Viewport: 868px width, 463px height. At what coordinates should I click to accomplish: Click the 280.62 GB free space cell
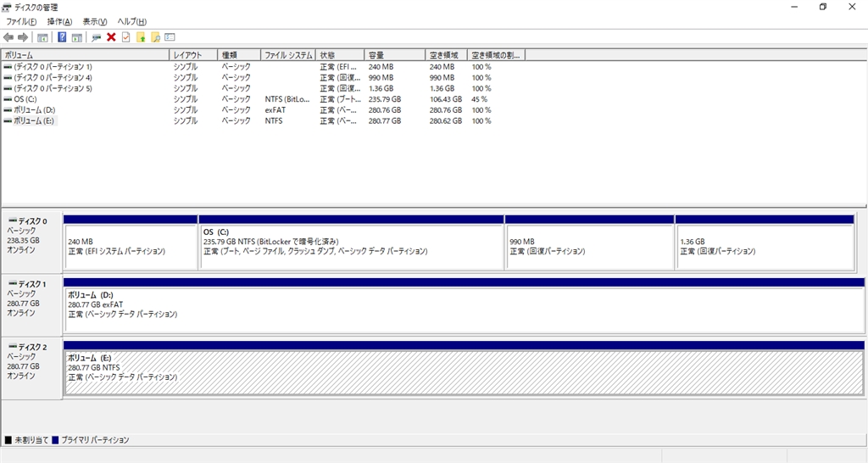coord(446,120)
